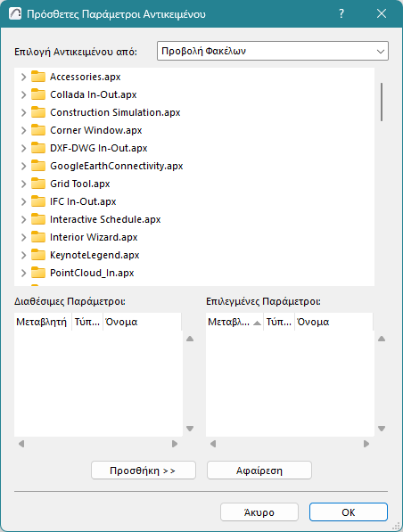Click down arrow of selected parameters scrollbar
The image size is (403, 532).
(382, 429)
